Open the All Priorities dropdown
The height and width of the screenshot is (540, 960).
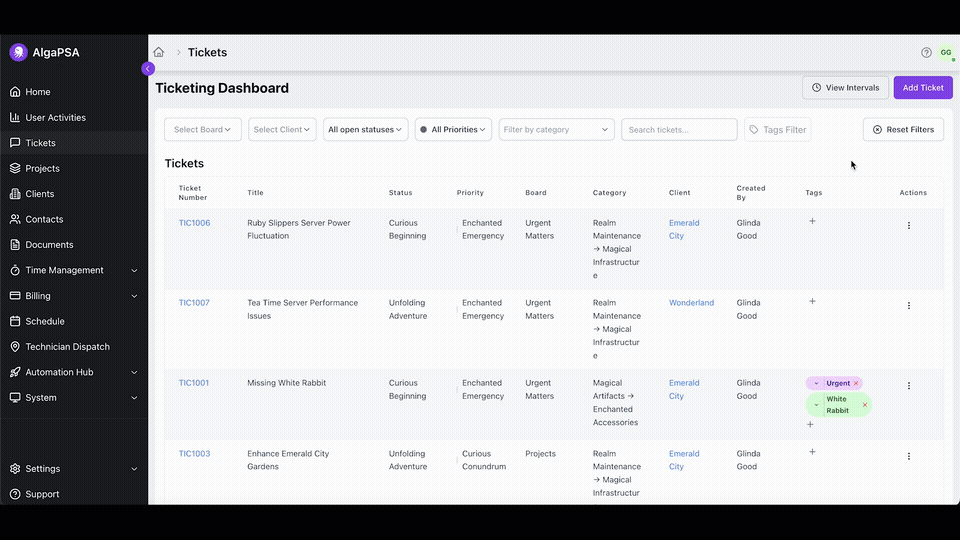pyautogui.click(x=453, y=129)
